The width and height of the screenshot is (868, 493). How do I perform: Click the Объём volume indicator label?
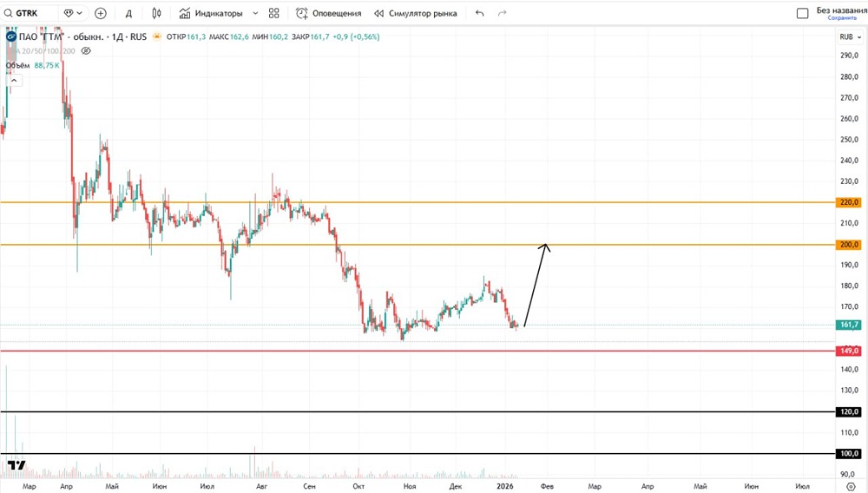(x=17, y=65)
